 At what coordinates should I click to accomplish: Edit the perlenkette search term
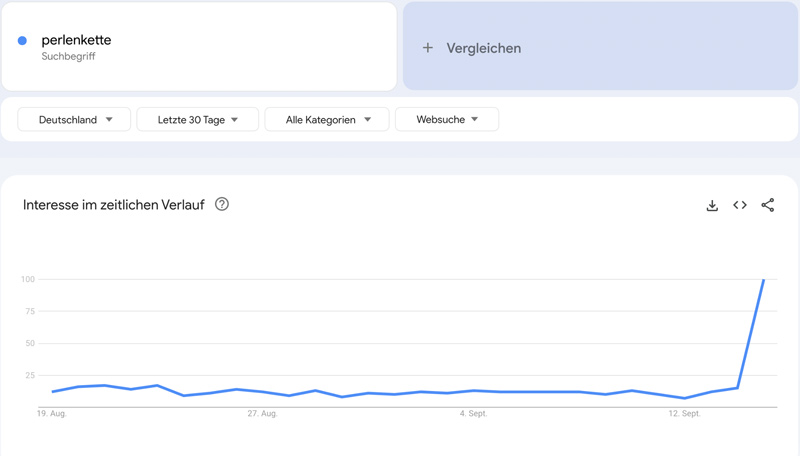(x=76, y=40)
